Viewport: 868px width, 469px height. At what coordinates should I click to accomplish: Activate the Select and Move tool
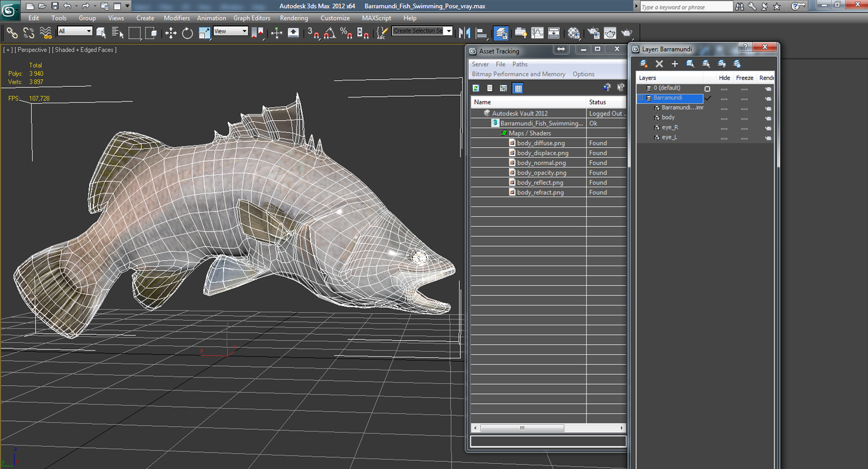pyautogui.click(x=171, y=33)
